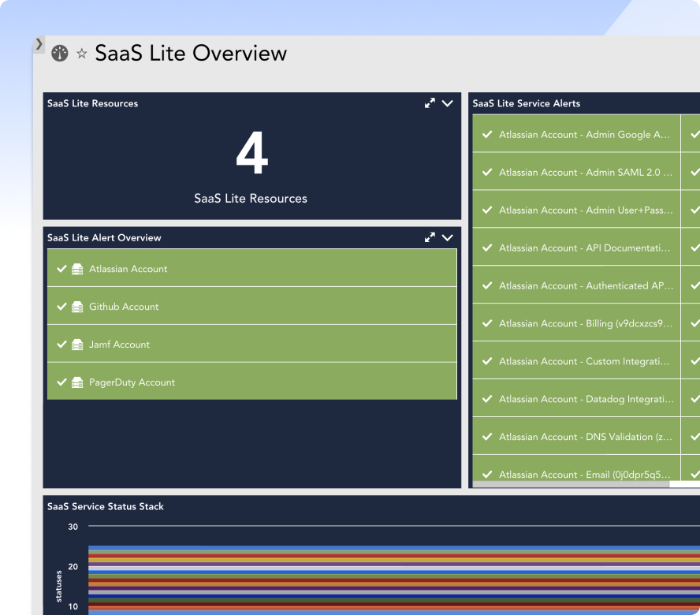Select the PagerDuty Account row
700x615 pixels.
click(x=251, y=382)
